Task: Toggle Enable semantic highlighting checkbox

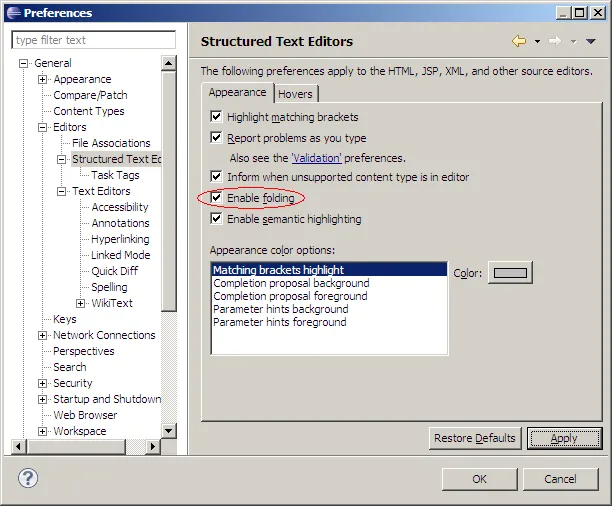Action: pos(216,218)
